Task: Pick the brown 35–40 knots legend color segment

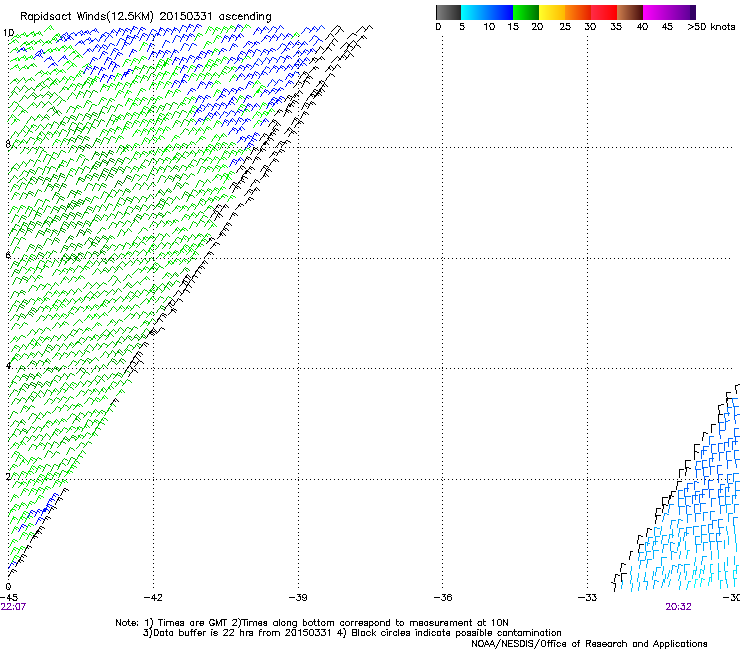Action: tap(630, 12)
